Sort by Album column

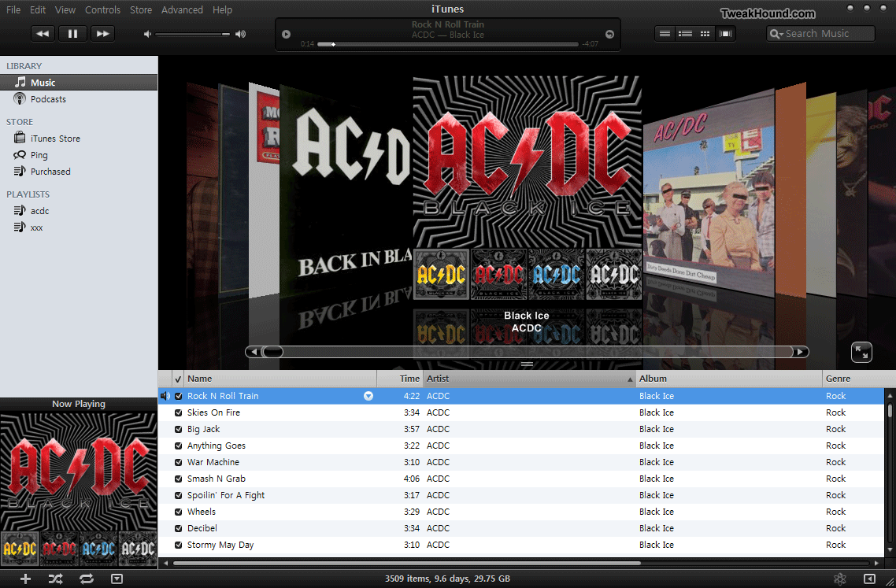coord(728,379)
